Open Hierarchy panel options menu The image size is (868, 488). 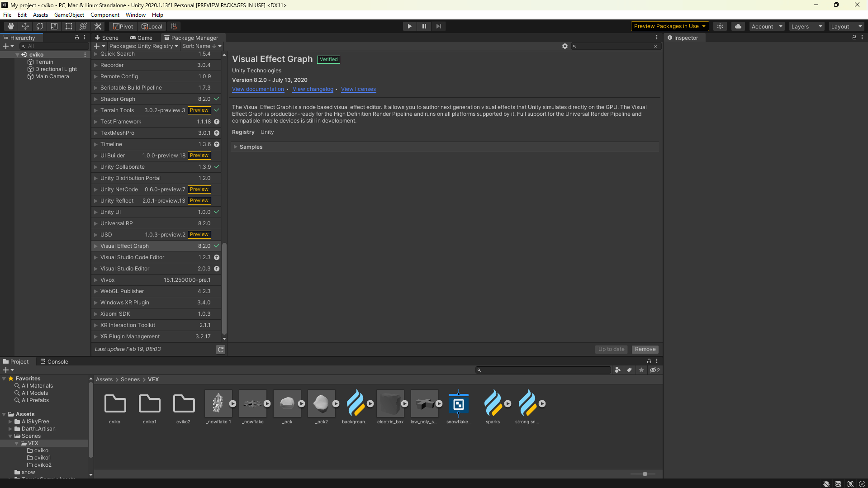85,38
